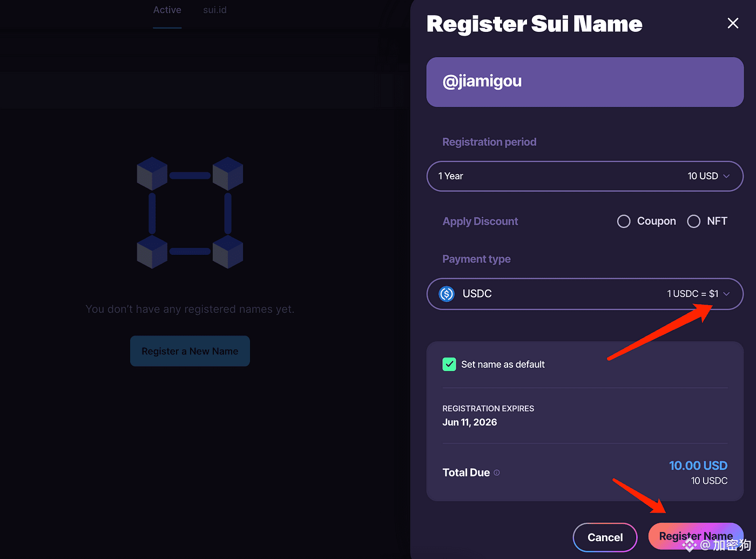Switch to the sui.id tab
Screen dimensions: 756x559
pos(215,10)
